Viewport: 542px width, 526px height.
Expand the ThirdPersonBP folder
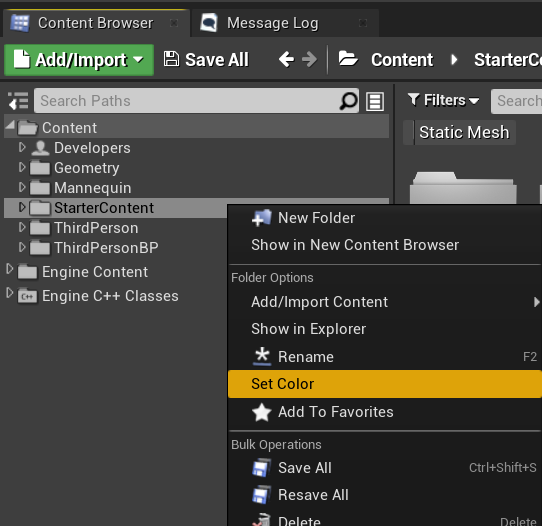[22, 247]
